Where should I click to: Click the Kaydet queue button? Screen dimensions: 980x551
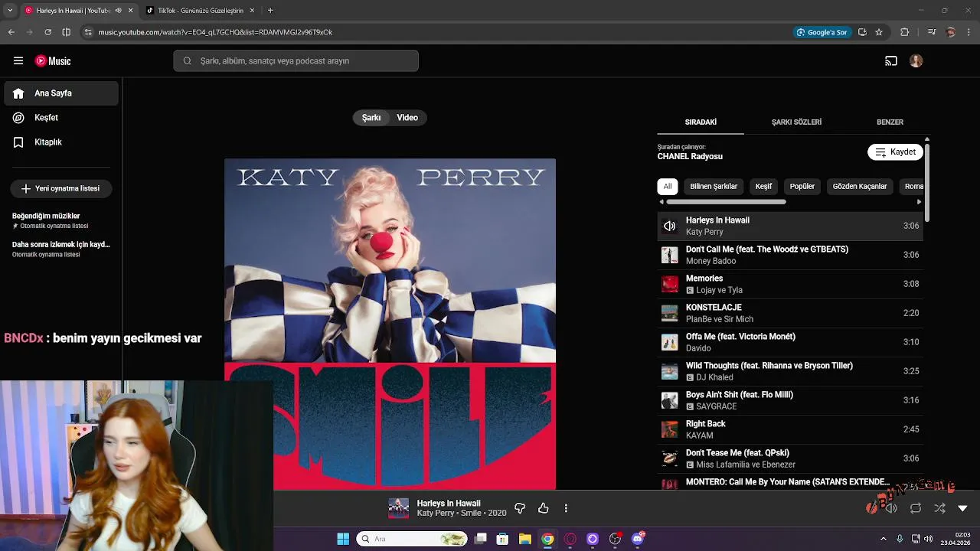895,152
